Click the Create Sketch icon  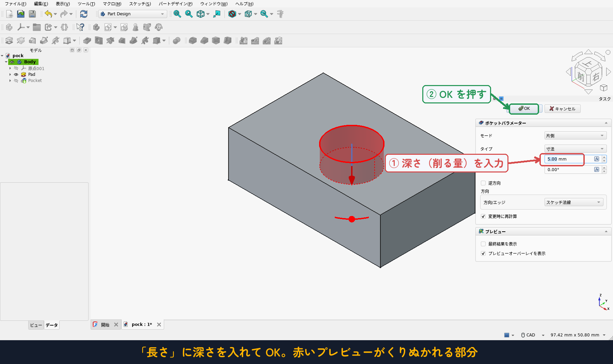[108, 27]
